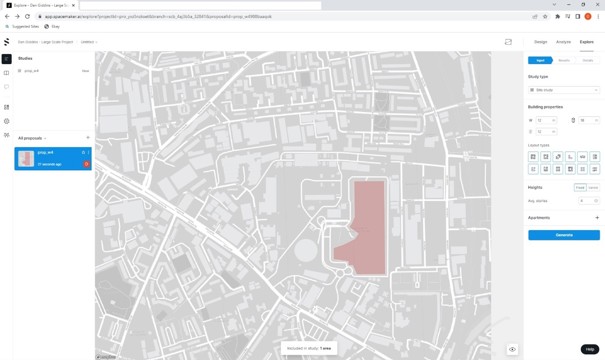
Task: Toggle map visibility eye button
Action: click(512, 349)
